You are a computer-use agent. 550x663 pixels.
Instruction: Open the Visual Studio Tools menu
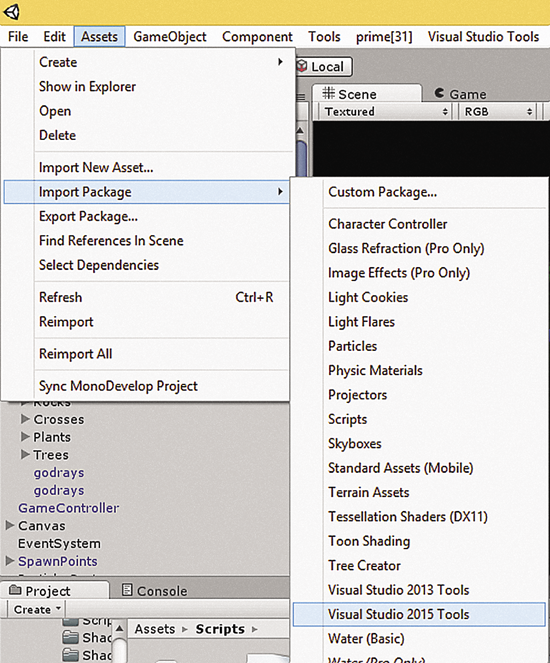[x=483, y=37]
